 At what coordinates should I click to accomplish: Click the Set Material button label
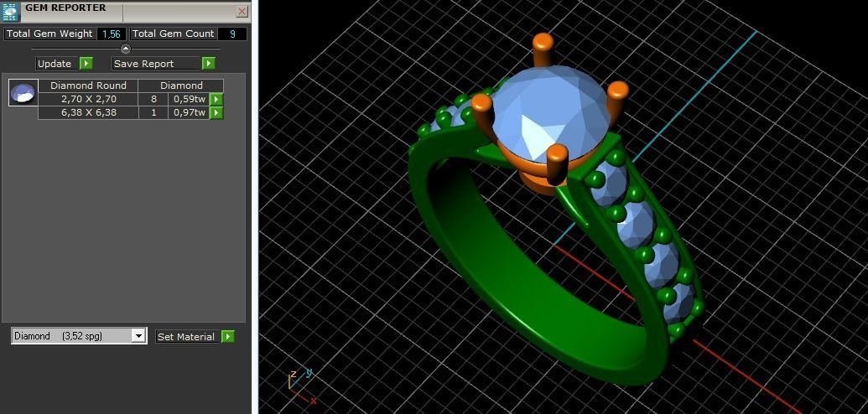186,337
